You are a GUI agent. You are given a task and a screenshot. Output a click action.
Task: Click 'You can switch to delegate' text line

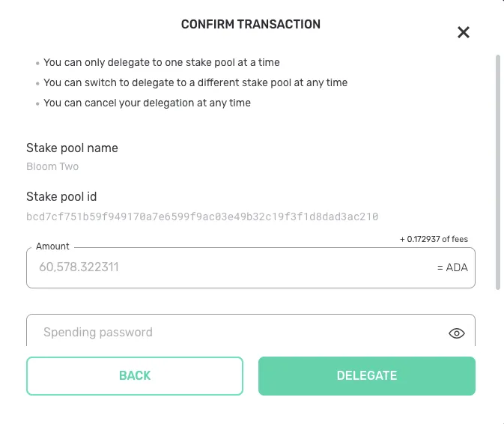(195, 82)
